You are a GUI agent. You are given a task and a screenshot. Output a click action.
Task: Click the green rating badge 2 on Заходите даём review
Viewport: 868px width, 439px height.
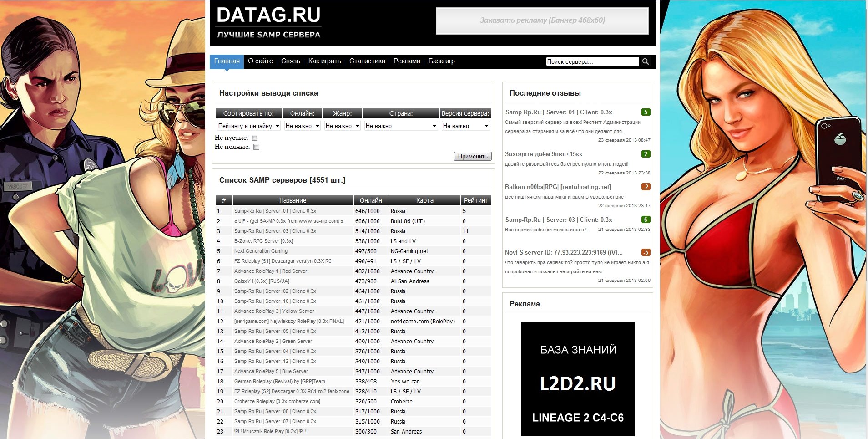[646, 154]
